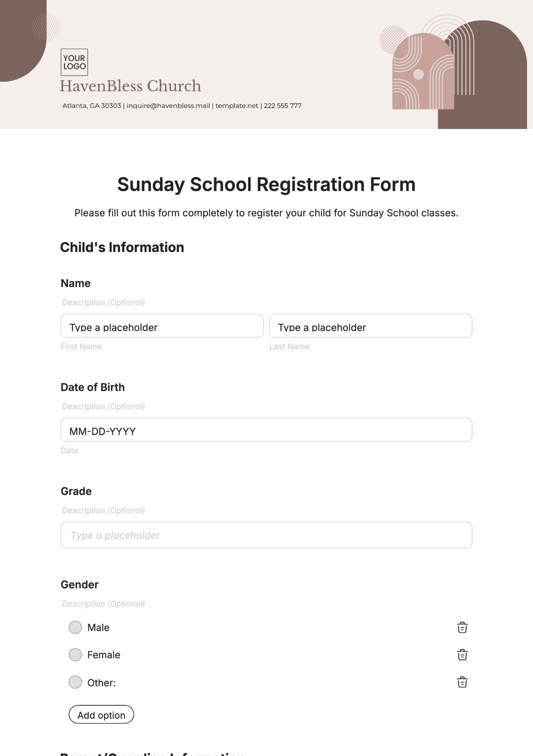This screenshot has height=756, width=533.
Task: Click the Sunday School Registration Form title
Action: [x=266, y=184]
